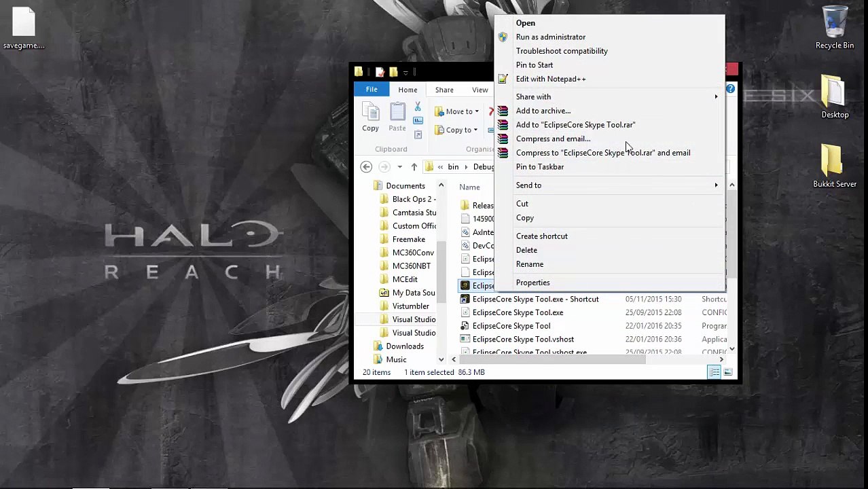Switch to the Share ribbon tab
The height and width of the screenshot is (489, 868).
444,90
